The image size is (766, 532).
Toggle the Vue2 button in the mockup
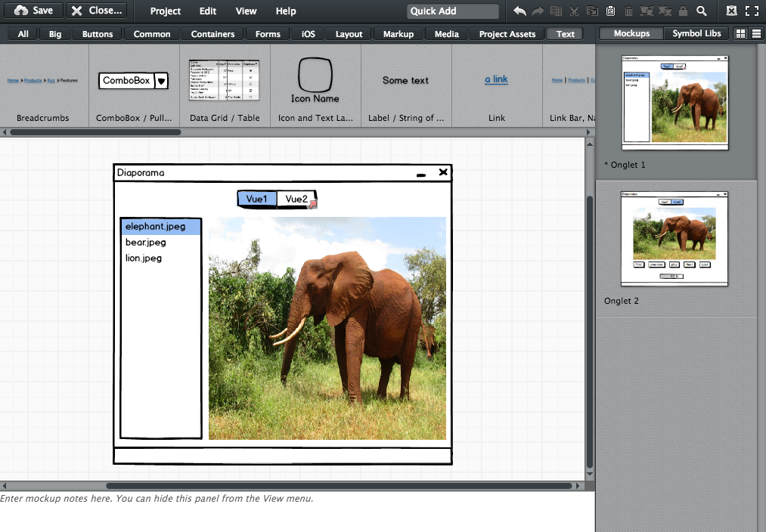click(296, 199)
